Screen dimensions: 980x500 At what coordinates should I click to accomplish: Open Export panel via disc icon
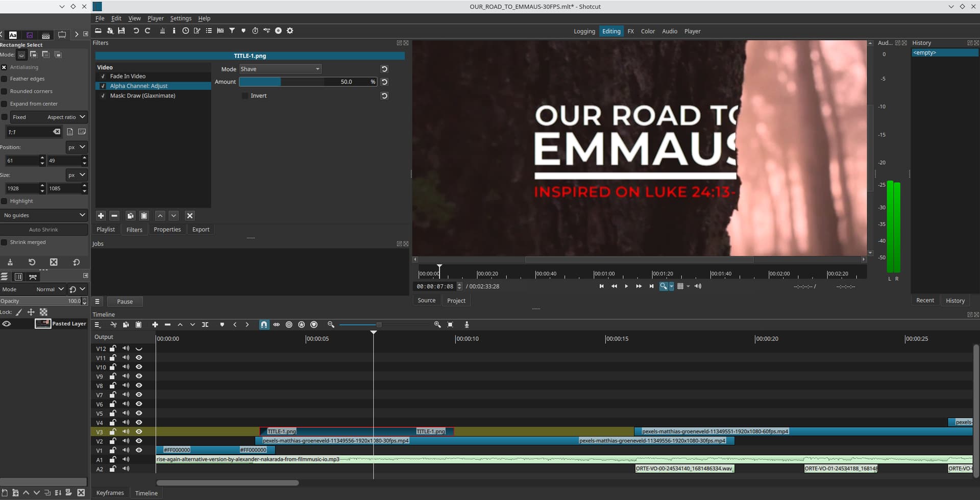pyautogui.click(x=279, y=31)
